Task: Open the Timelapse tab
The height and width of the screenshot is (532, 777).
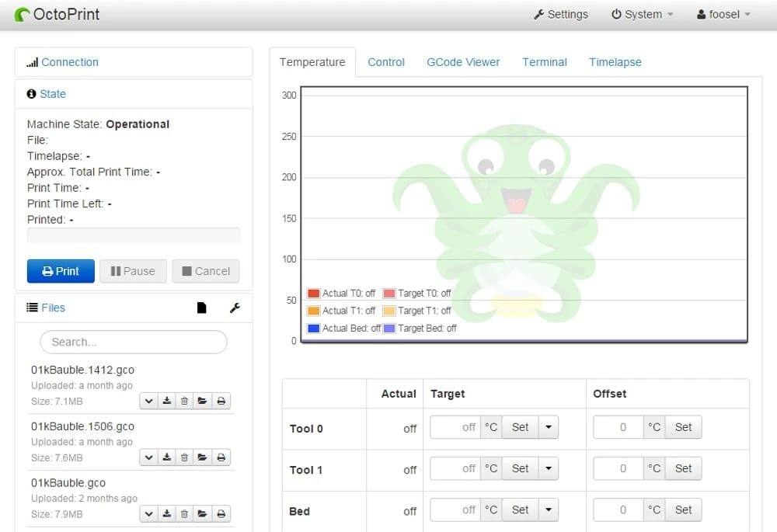Action: [x=615, y=62]
